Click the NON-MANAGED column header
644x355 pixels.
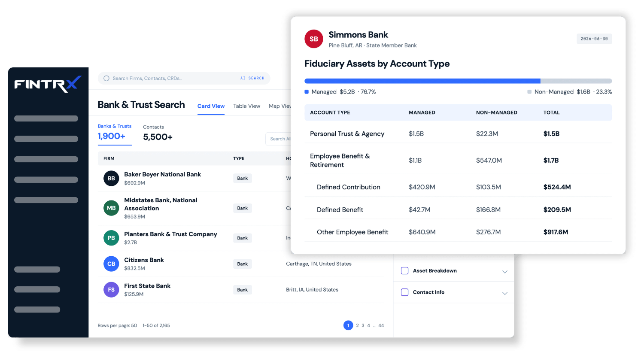coord(496,113)
